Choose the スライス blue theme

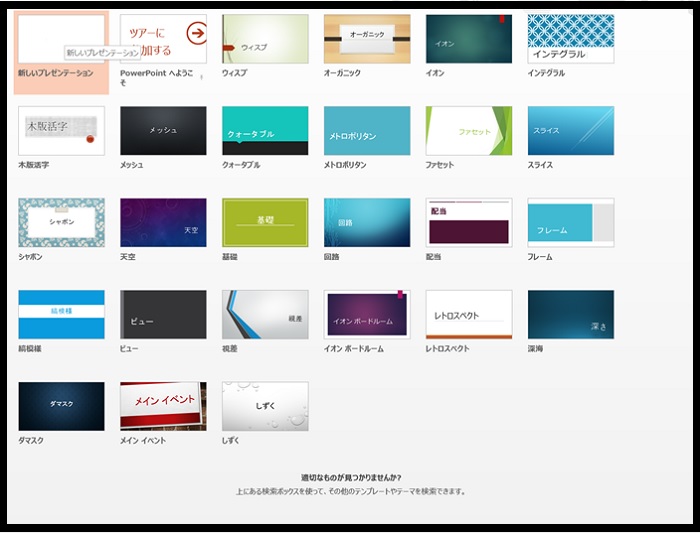pyautogui.click(x=570, y=131)
